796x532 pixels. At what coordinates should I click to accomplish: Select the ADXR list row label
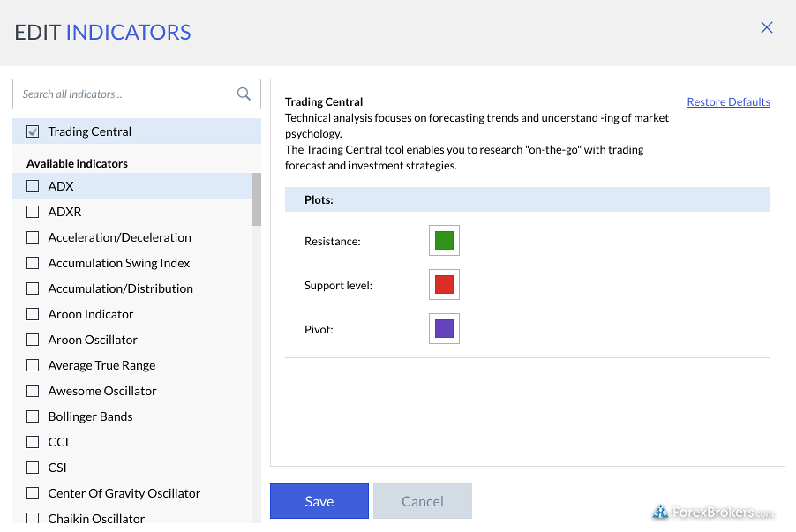coord(64,212)
